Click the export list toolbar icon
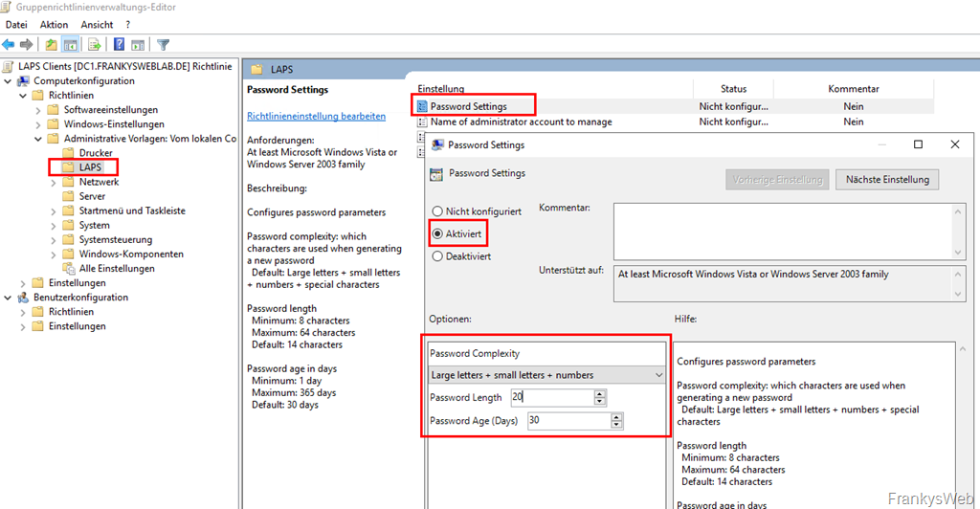The width and height of the screenshot is (980, 509). 94,44
